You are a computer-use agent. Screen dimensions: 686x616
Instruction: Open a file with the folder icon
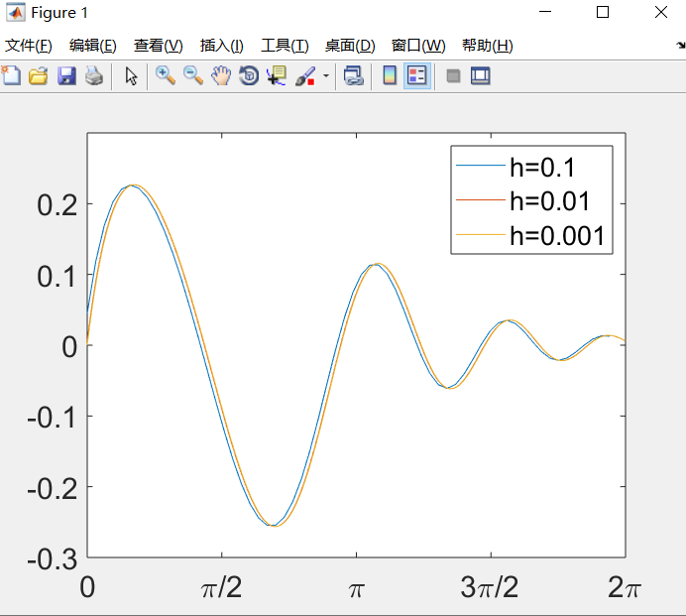coord(39,75)
